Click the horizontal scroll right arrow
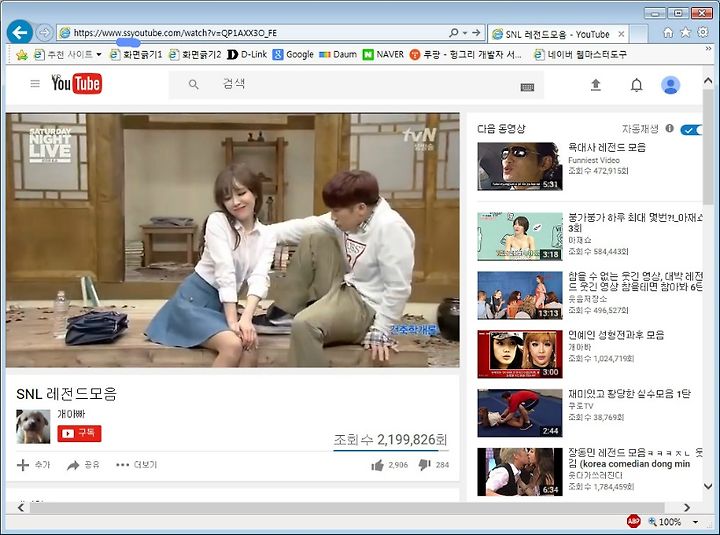 tap(687, 507)
